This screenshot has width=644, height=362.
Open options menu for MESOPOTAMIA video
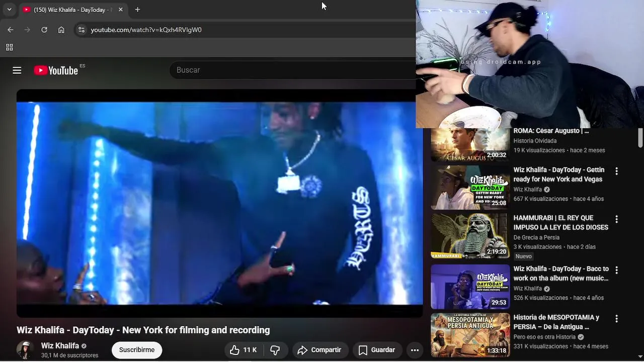616,319
